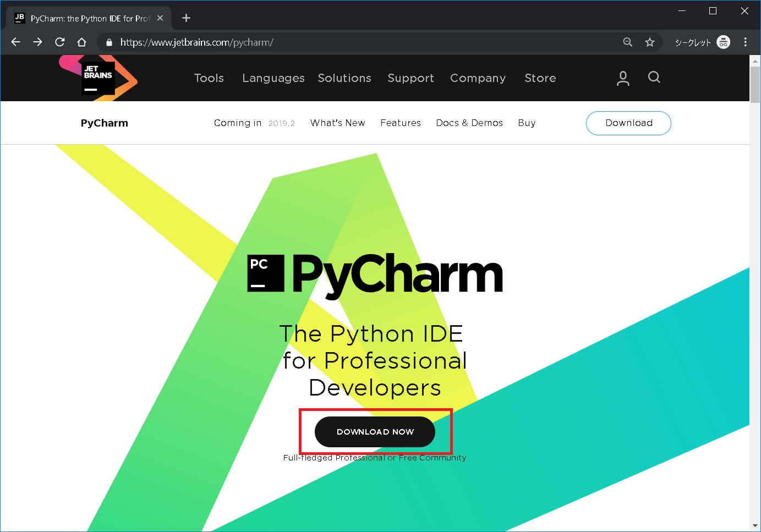Open a new browser tab
The image size is (761, 532).
(x=186, y=18)
